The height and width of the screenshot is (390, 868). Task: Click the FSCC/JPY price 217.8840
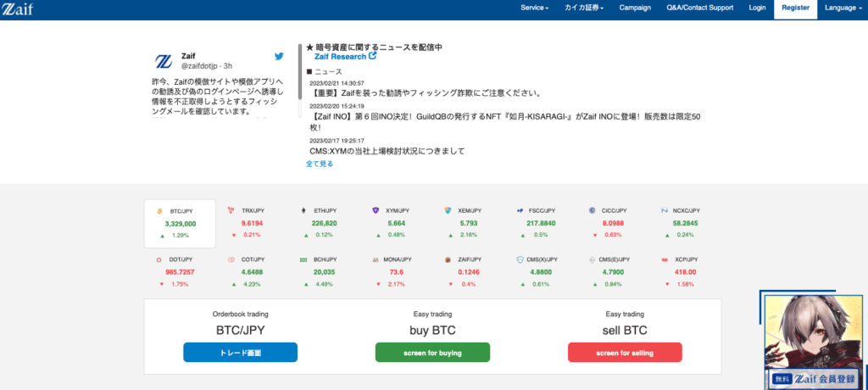541,223
